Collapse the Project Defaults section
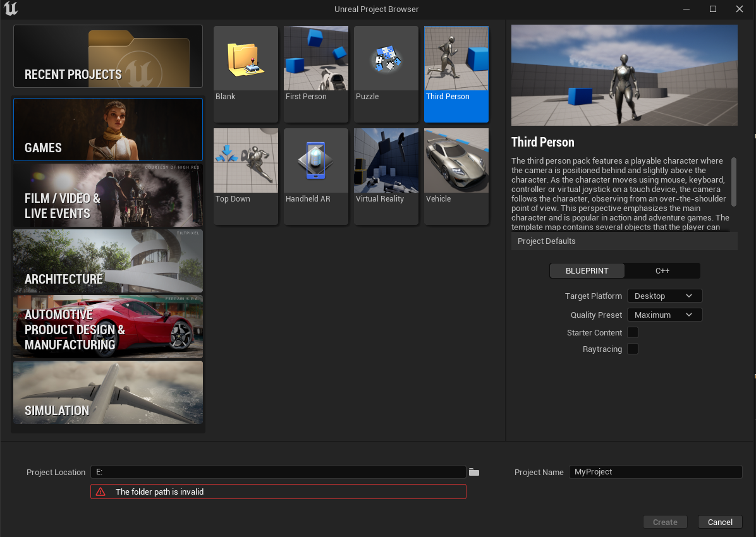The height and width of the screenshot is (537, 756). (x=624, y=241)
